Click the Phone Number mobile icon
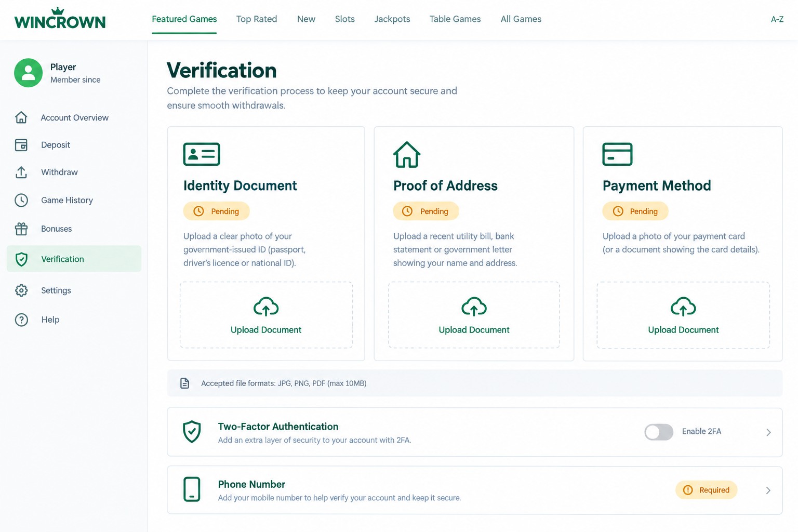The height and width of the screenshot is (532, 798). click(x=192, y=489)
